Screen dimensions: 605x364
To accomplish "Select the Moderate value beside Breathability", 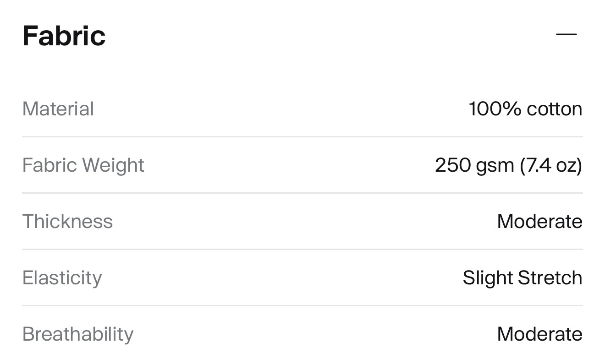I will click(539, 334).
